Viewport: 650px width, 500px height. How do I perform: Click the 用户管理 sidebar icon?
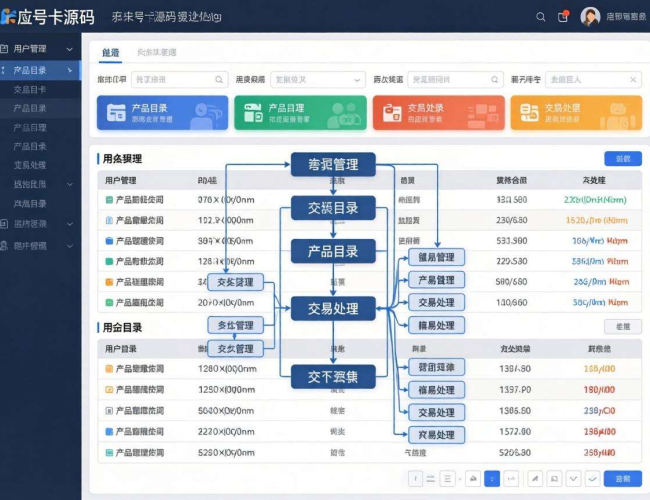click(x=4, y=49)
